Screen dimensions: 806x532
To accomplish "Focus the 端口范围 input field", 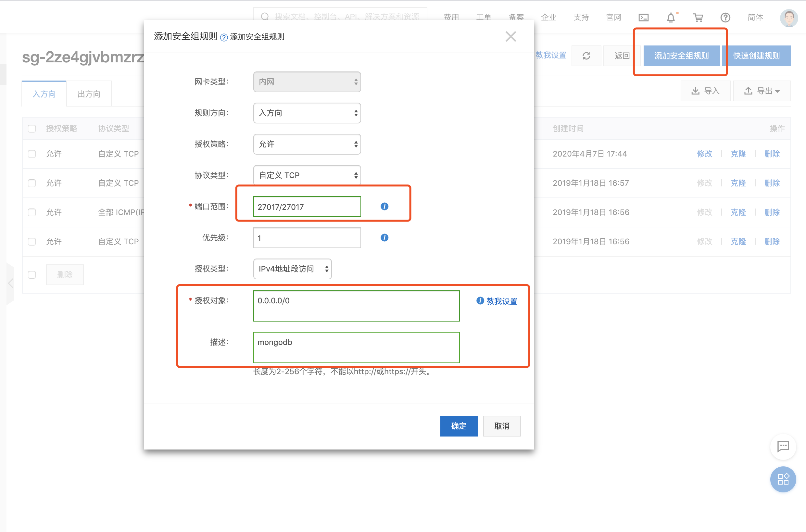I will (307, 206).
